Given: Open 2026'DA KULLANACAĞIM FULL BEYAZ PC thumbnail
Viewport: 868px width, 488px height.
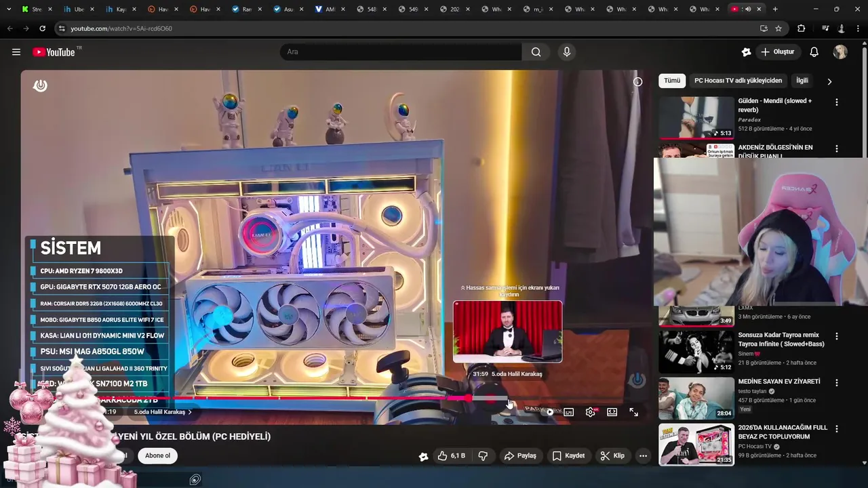Looking at the screenshot, I should pyautogui.click(x=696, y=445).
